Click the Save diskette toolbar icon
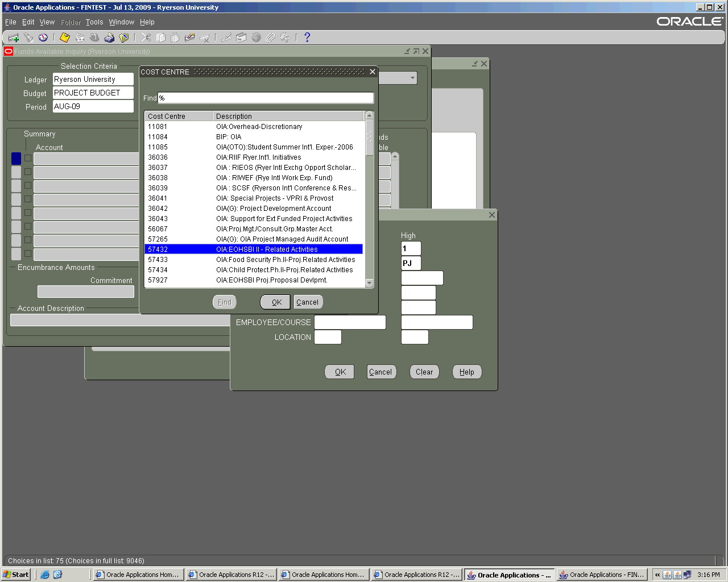728x582 pixels. click(x=65, y=38)
